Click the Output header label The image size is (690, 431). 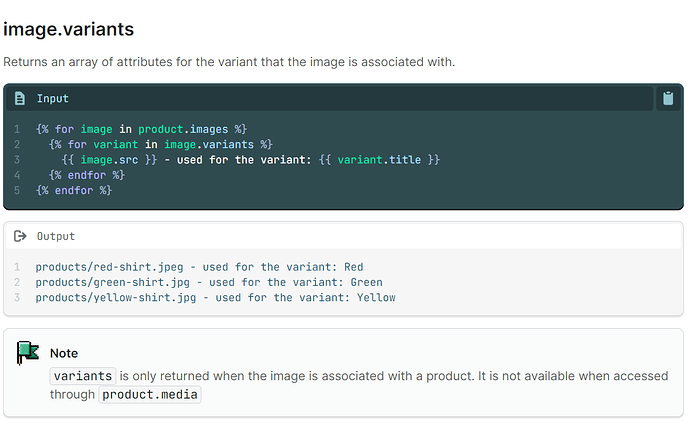click(x=56, y=236)
